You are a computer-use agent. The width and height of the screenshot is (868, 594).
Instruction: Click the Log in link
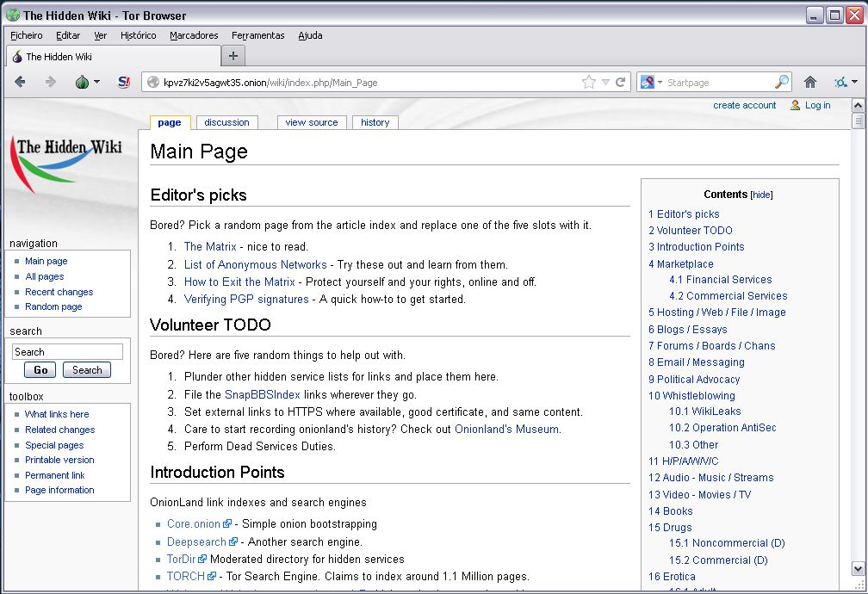click(818, 105)
